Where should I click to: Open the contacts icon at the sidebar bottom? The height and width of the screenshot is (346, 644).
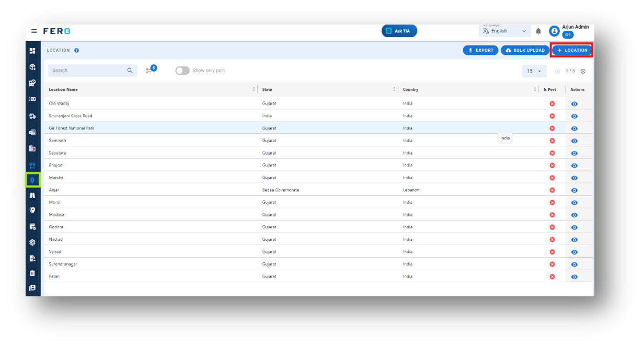pyautogui.click(x=32, y=288)
